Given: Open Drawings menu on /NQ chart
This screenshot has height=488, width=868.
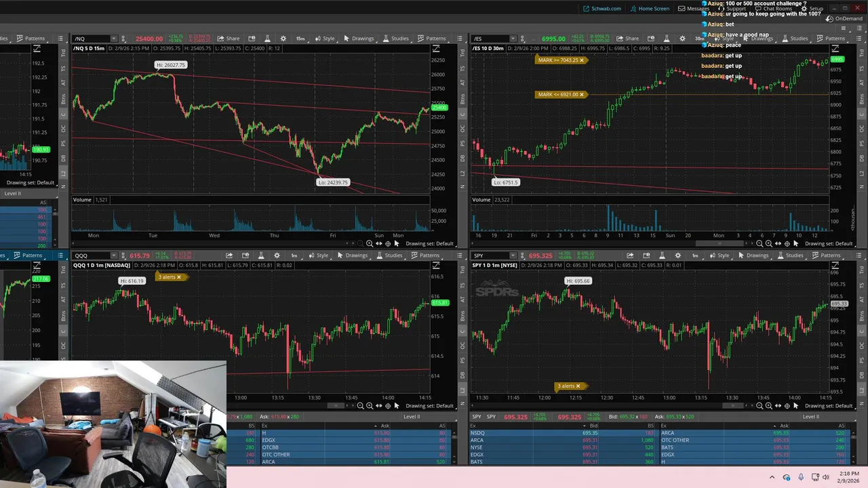Looking at the screenshot, I should [x=359, y=39].
